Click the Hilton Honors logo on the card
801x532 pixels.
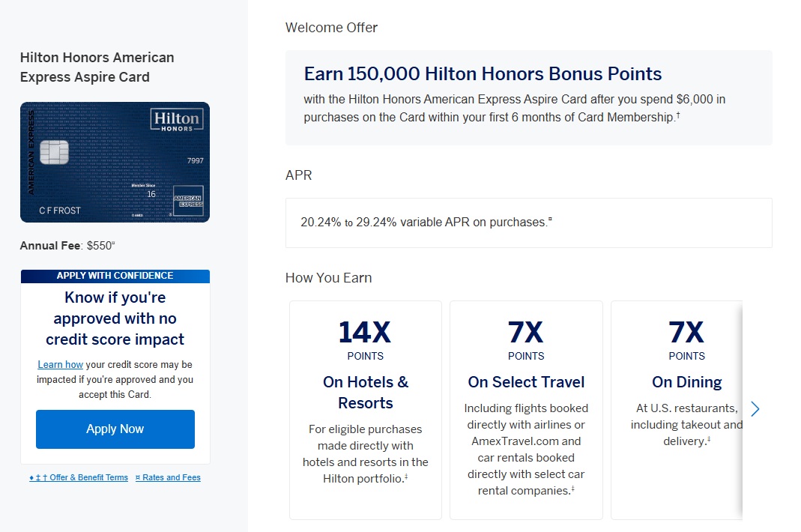(x=176, y=121)
